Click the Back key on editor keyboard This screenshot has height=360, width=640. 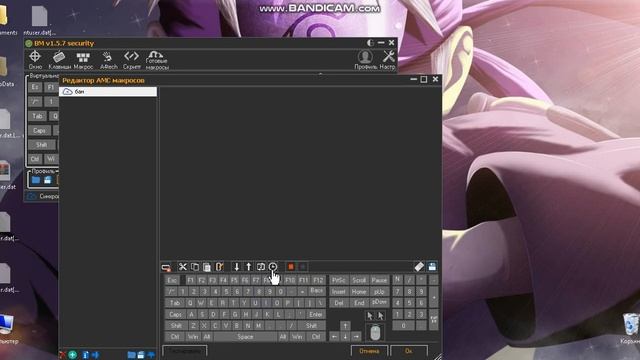(317, 291)
